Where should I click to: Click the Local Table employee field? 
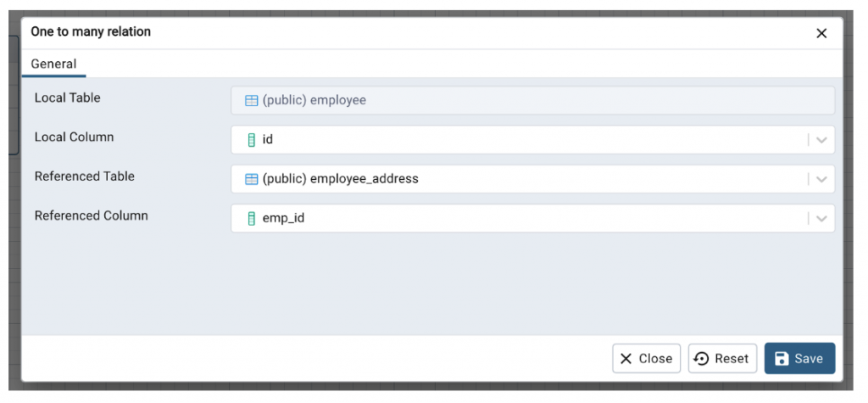532,100
